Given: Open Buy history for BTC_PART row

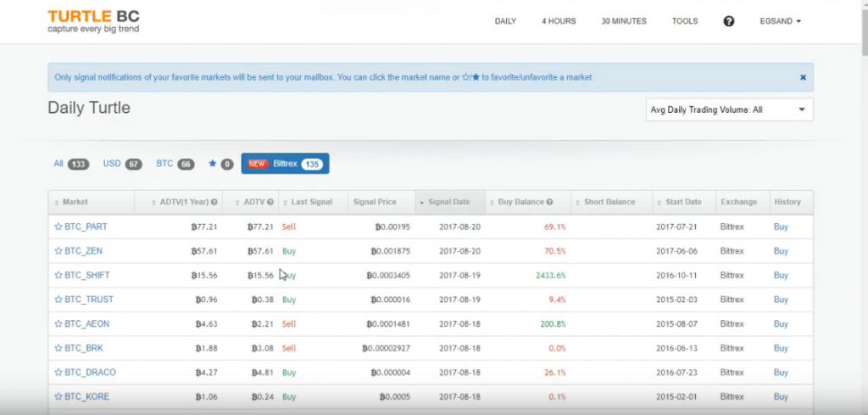Looking at the screenshot, I should pos(781,227).
